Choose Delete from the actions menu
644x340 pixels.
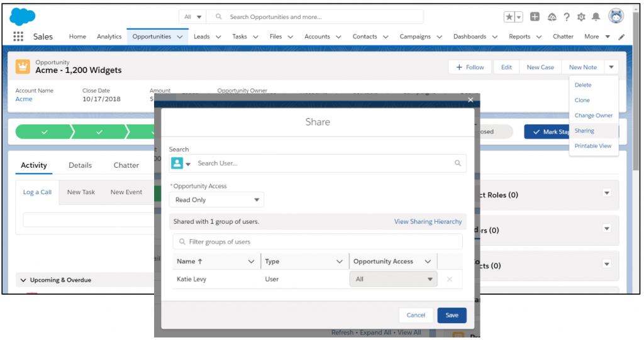tap(583, 85)
